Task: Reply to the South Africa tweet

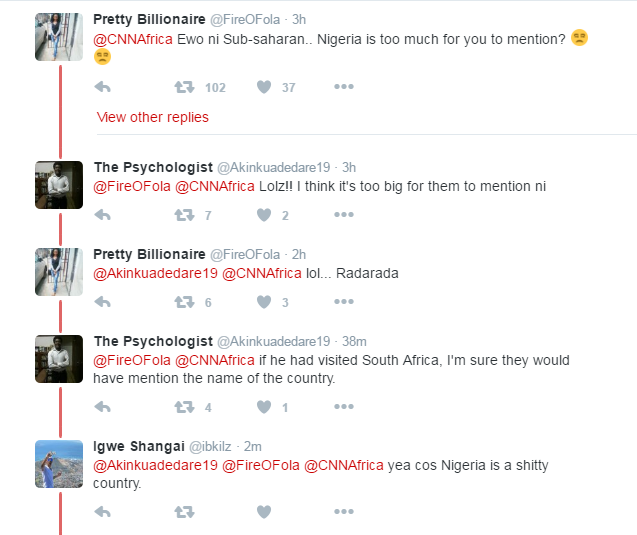Action: 101,407
